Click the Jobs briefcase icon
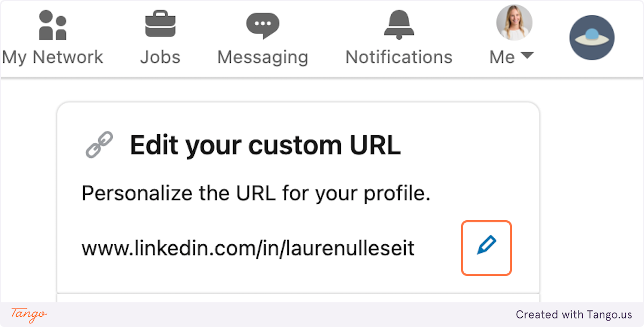This screenshot has width=644, height=327. (160, 25)
